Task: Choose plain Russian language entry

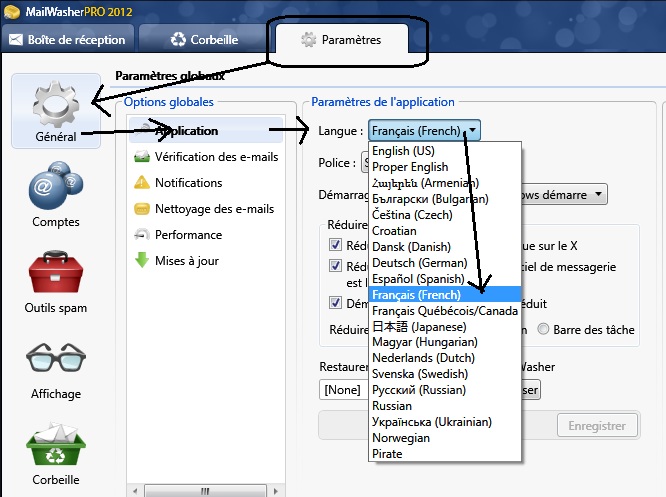Action: point(445,406)
